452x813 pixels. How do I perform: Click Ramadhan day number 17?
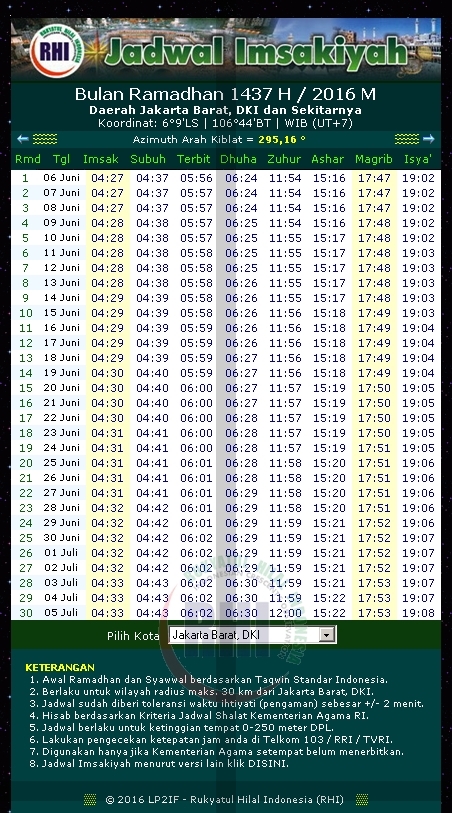pos(25,418)
